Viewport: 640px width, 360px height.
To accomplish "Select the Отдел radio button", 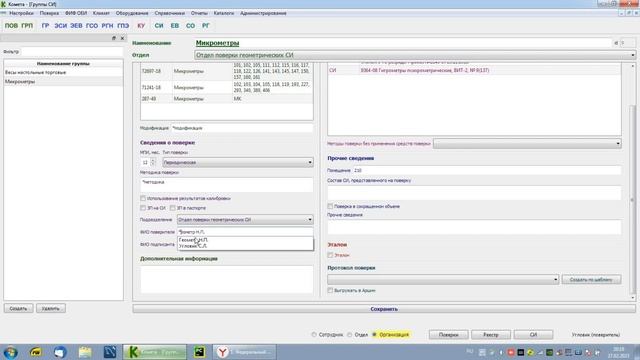I will point(350,335).
